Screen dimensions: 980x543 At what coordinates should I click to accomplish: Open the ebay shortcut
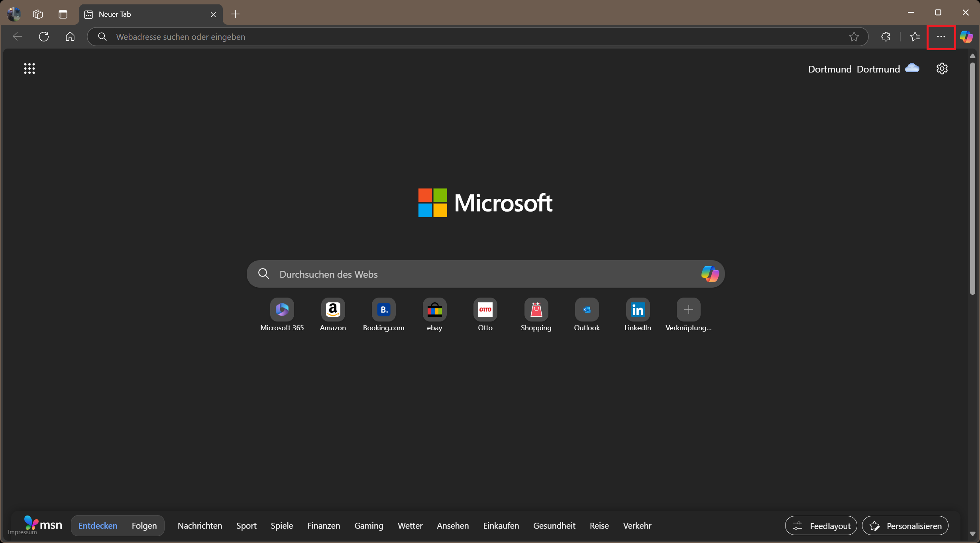[x=435, y=315]
